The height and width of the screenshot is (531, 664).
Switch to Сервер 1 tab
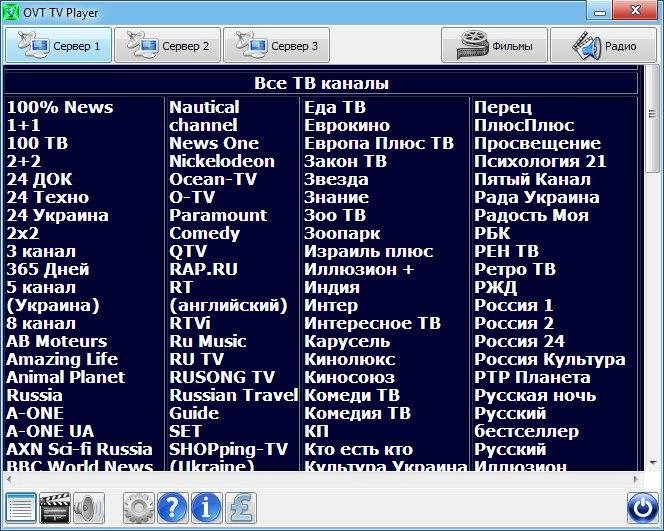coord(58,45)
